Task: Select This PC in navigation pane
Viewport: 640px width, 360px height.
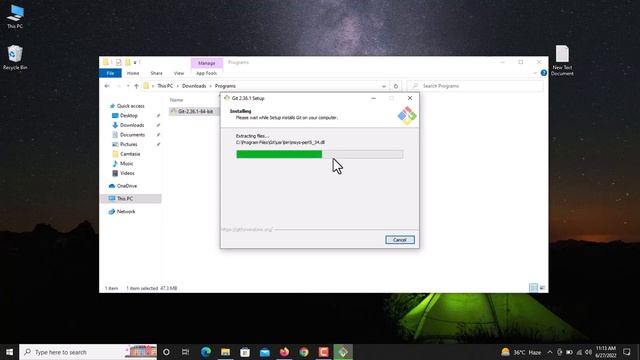Action: (x=131, y=198)
